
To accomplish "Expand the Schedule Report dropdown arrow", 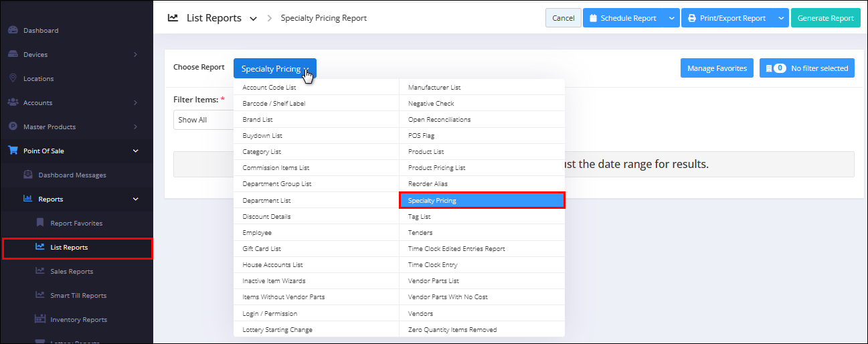I will click(x=671, y=18).
